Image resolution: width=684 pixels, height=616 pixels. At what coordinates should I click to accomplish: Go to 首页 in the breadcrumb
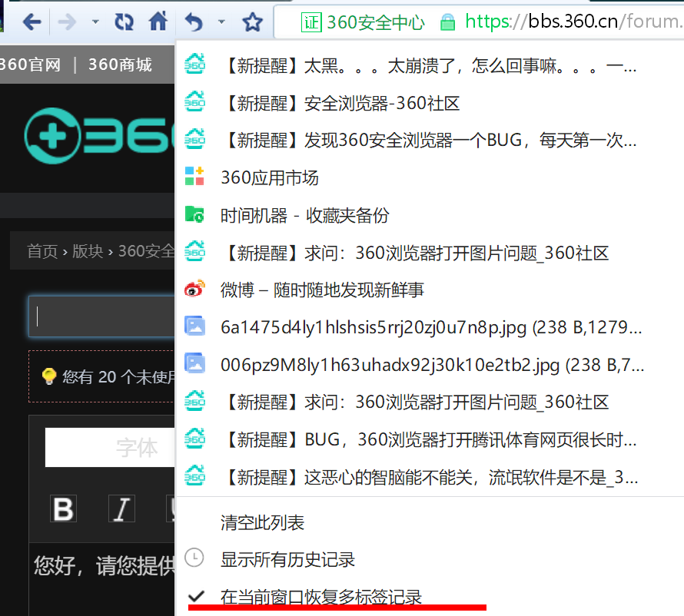[x=42, y=251]
